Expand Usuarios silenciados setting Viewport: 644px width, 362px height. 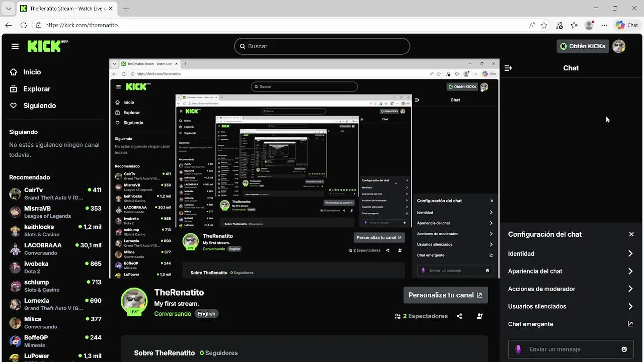(571, 306)
